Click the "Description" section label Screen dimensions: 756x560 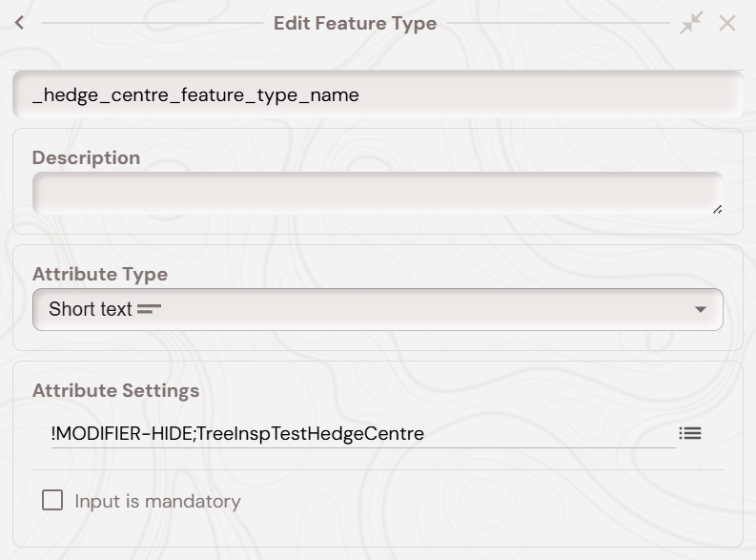click(86, 157)
